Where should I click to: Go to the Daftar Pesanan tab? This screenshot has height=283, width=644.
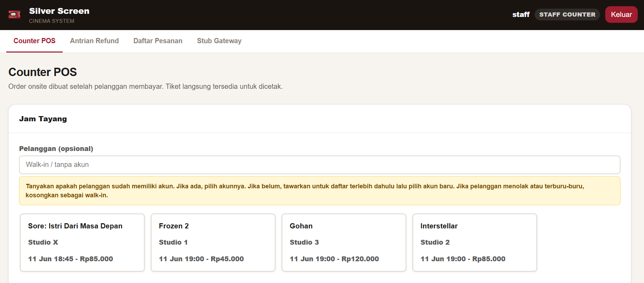[158, 41]
